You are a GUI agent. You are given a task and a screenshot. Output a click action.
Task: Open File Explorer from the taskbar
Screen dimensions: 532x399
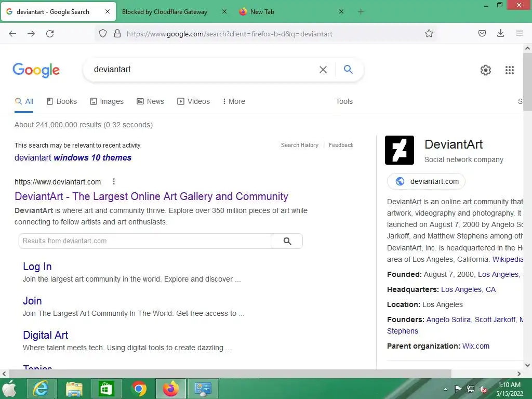(x=74, y=389)
